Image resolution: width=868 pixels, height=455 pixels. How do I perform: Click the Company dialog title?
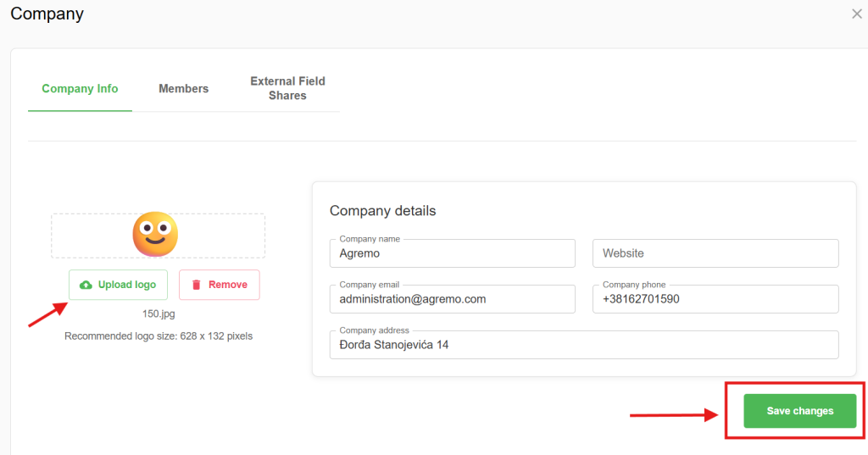point(47,14)
